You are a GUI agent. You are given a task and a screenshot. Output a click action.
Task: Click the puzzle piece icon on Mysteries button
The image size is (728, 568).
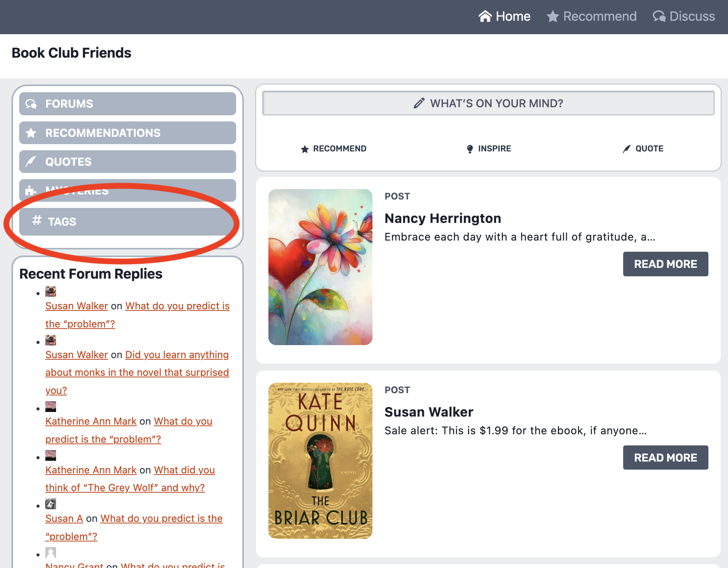coord(30,191)
